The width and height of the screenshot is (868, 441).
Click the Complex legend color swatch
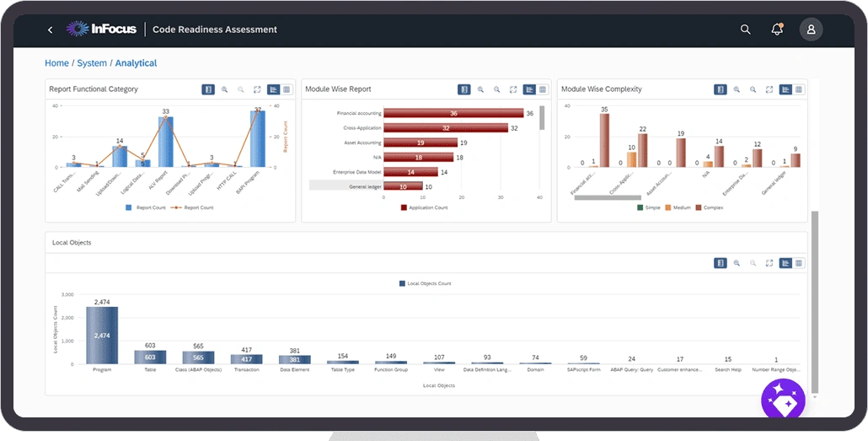click(x=699, y=207)
